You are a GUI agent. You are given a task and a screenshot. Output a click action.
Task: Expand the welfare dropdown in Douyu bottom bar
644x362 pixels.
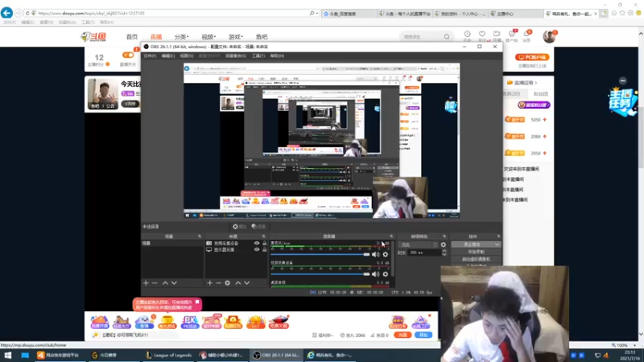tap(323, 335)
